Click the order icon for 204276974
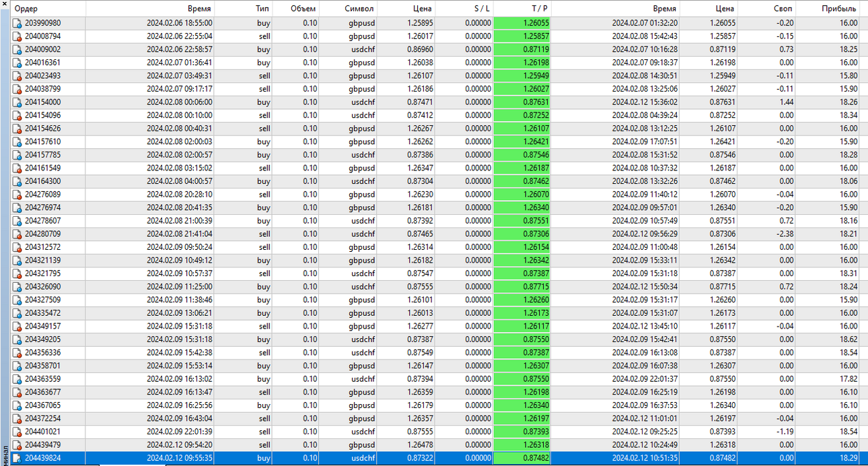 point(17,207)
